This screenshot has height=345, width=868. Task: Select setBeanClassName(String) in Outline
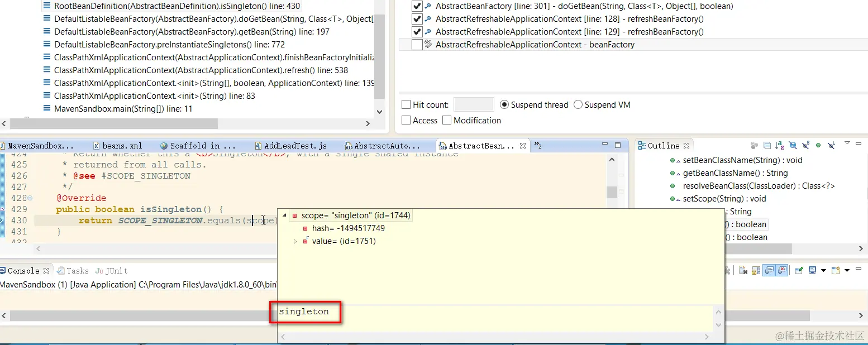(x=736, y=160)
